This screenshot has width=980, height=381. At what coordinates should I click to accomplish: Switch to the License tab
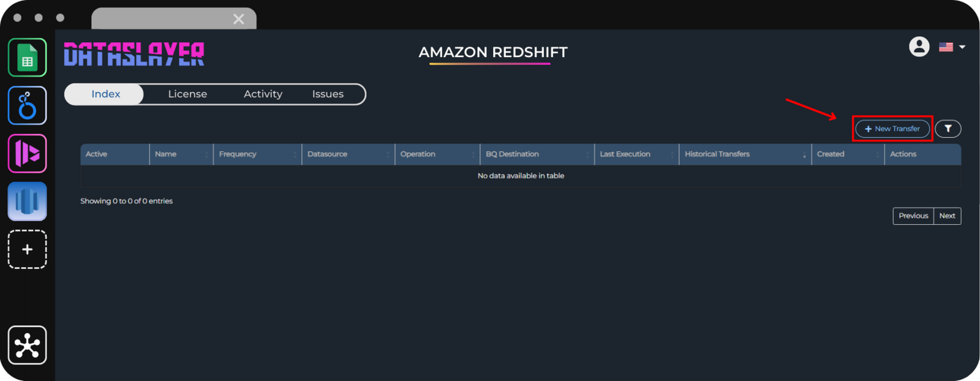tap(187, 94)
